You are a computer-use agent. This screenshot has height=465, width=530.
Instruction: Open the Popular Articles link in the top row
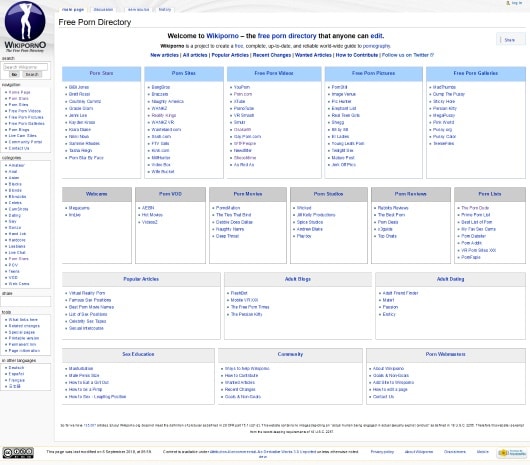coord(230,55)
